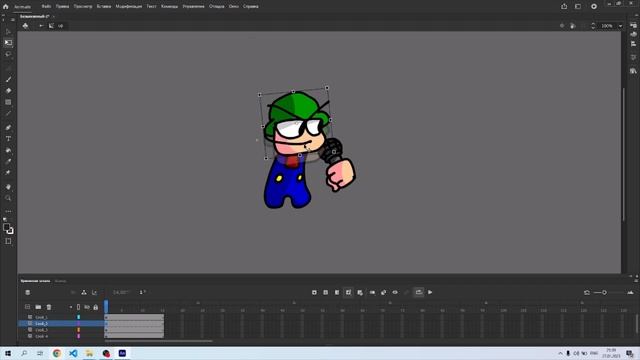This screenshot has height=360, width=640.
Task: Open the Модификация menu
Action: click(x=129, y=7)
